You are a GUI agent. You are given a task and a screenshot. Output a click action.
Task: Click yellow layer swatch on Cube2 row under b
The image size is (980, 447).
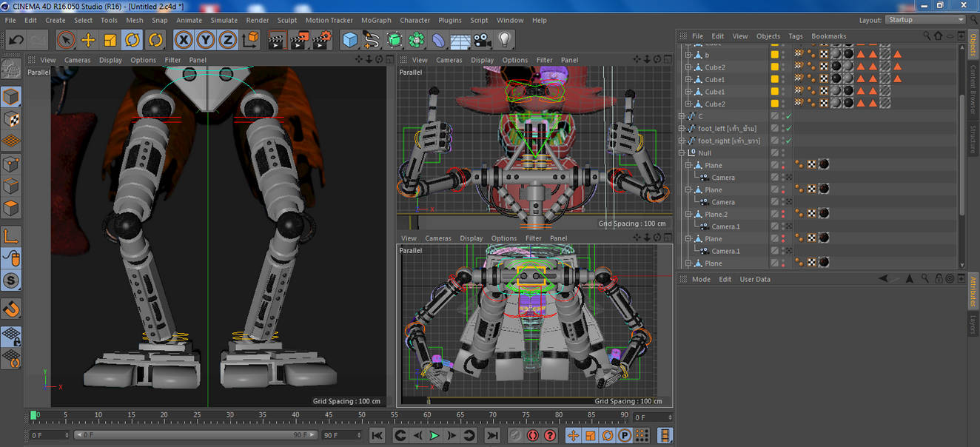coord(775,67)
